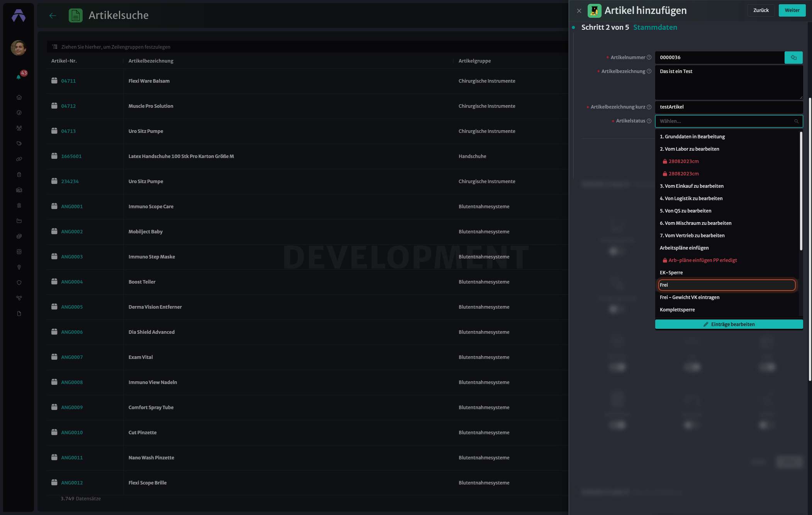The image size is (812, 515).
Task: Click the help icon next to Artikelstatus
Action: [x=649, y=121]
